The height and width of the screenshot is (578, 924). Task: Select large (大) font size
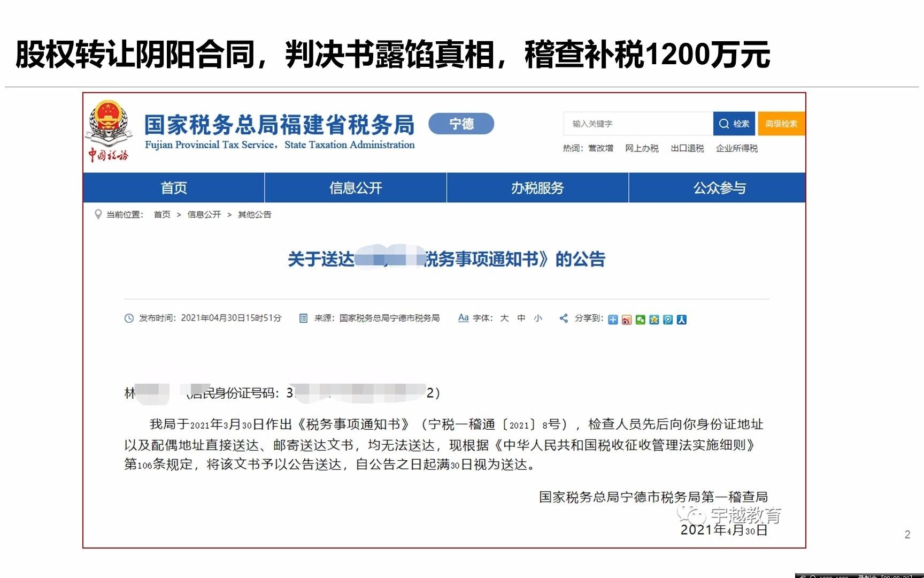tap(503, 318)
